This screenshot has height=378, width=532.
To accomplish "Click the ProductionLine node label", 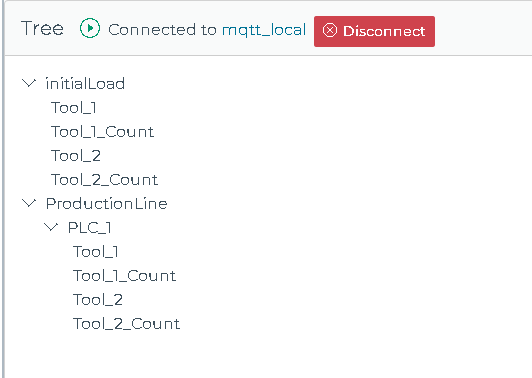I will [x=107, y=204].
